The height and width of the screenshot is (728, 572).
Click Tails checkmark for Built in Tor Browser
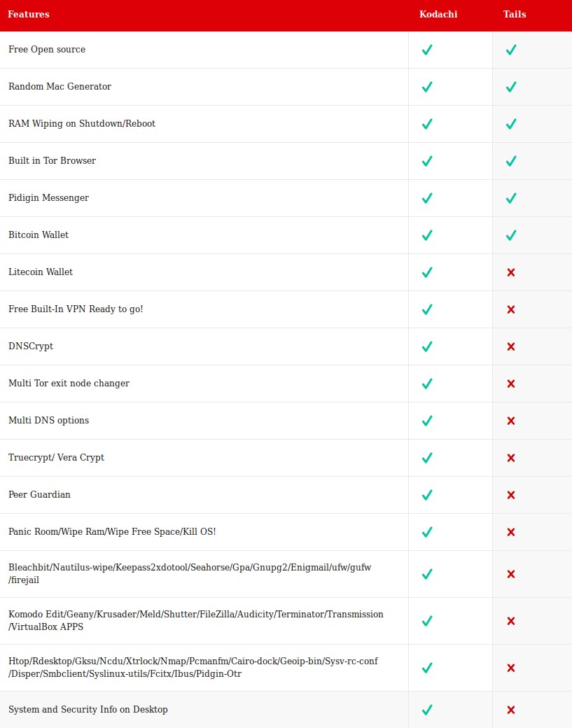(511, 161)
